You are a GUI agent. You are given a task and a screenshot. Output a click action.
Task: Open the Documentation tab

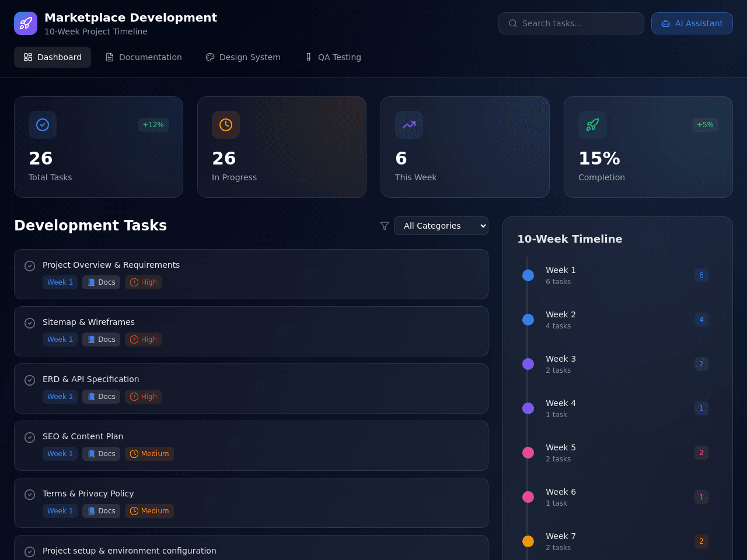click(x=144, y=57)
